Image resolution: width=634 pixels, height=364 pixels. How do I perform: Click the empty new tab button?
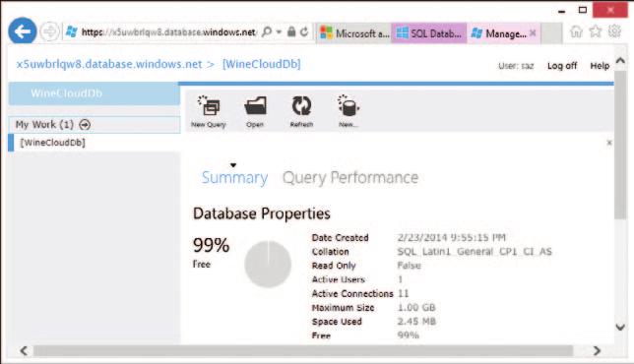coord(551,33)
